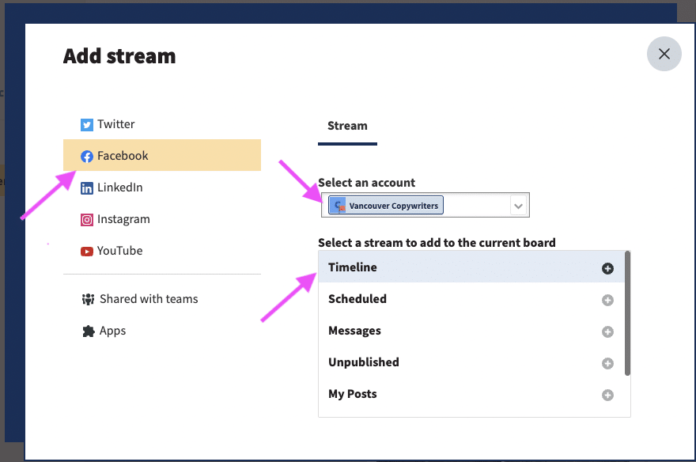Click the Apps puzzle piece icon
This screenshot has width=696, height=462.
pos(87,331)
